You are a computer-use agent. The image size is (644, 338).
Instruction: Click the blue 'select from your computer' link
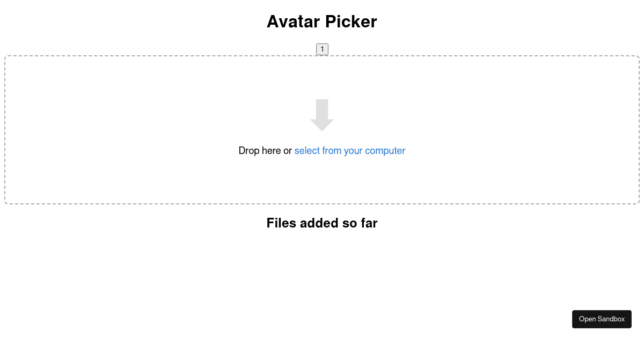(x=349, y=151)
